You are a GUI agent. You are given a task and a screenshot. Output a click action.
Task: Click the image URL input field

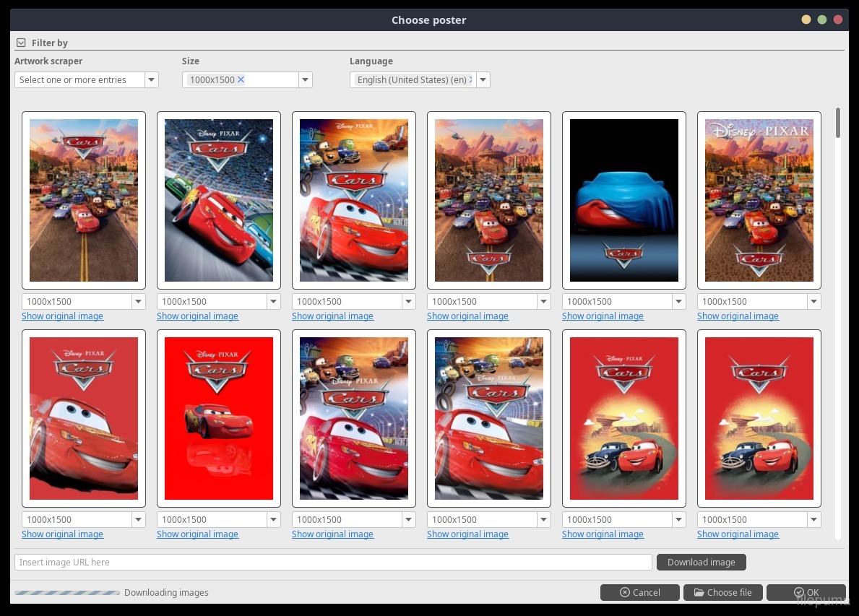332,563
